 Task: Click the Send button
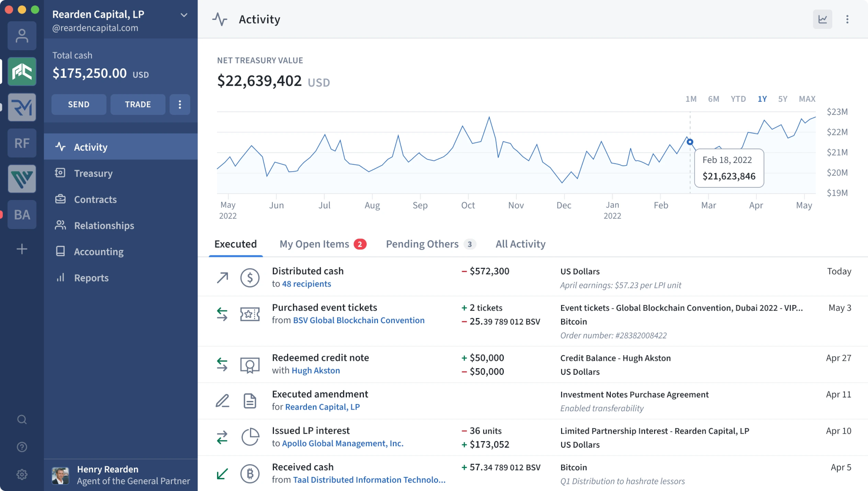[78, 105]
